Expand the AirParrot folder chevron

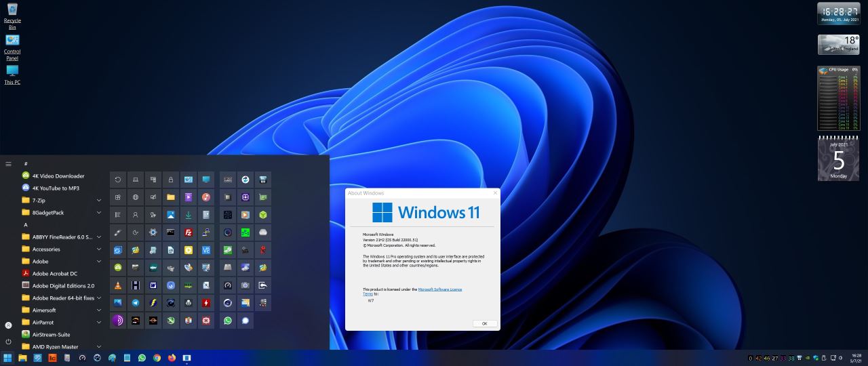tap(99, 322)
